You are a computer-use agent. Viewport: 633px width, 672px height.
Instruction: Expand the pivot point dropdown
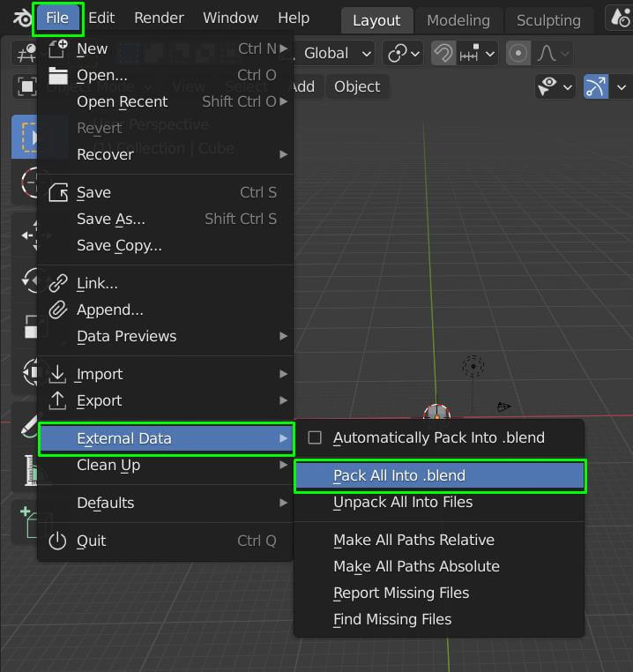(x=403, y=53)
